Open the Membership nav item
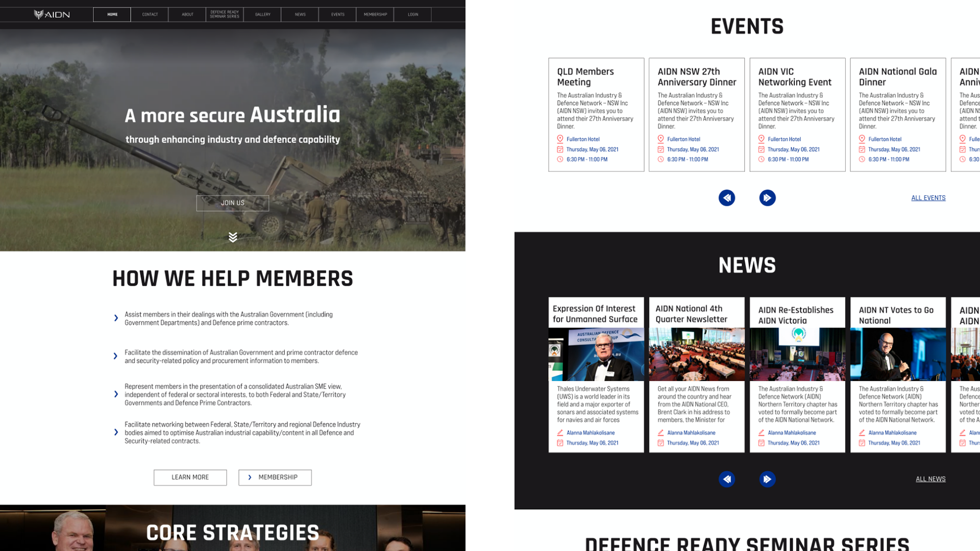The image size is (980, 551). [375, 14]
